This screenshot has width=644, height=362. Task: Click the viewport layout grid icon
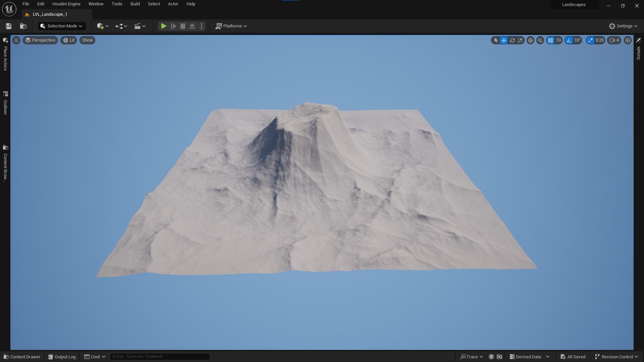point(628,40)
